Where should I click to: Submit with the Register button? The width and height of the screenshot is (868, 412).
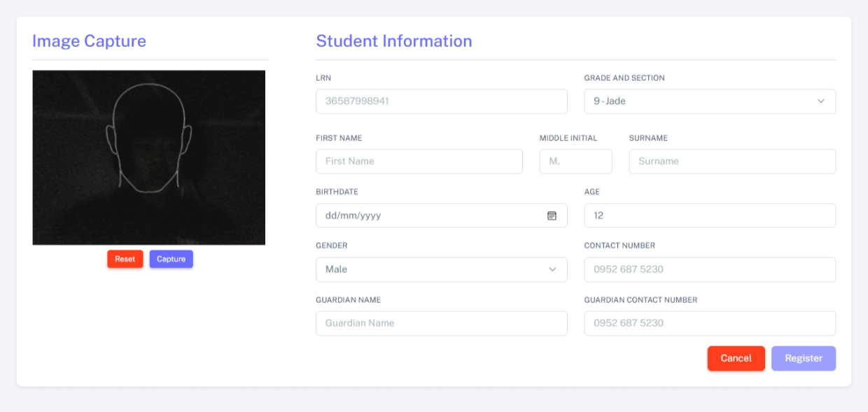pos(804,358)
